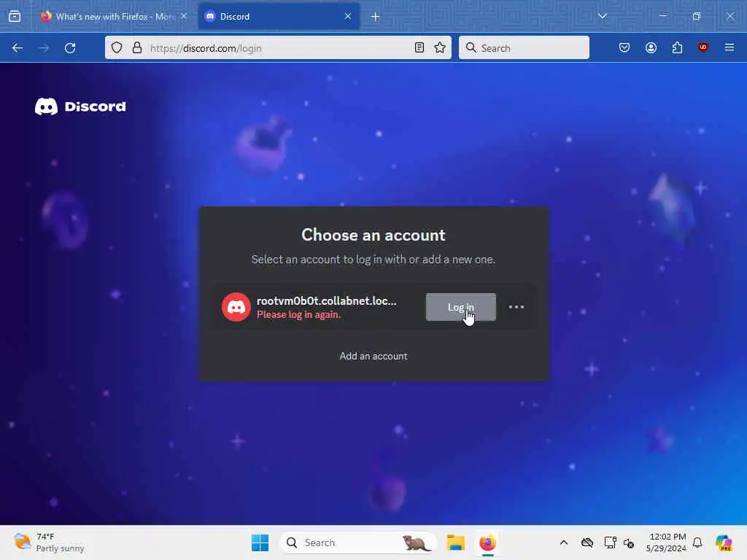Open the Firefox application hamburger menu

point(729,47)
